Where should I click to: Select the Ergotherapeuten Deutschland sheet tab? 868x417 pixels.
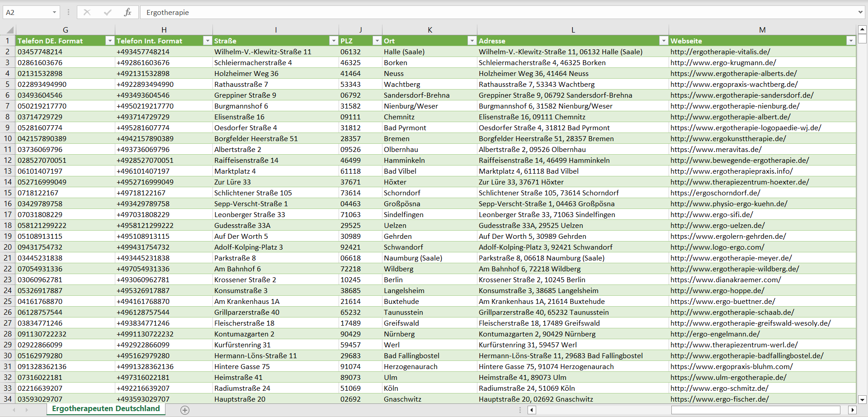pos(106,409)
